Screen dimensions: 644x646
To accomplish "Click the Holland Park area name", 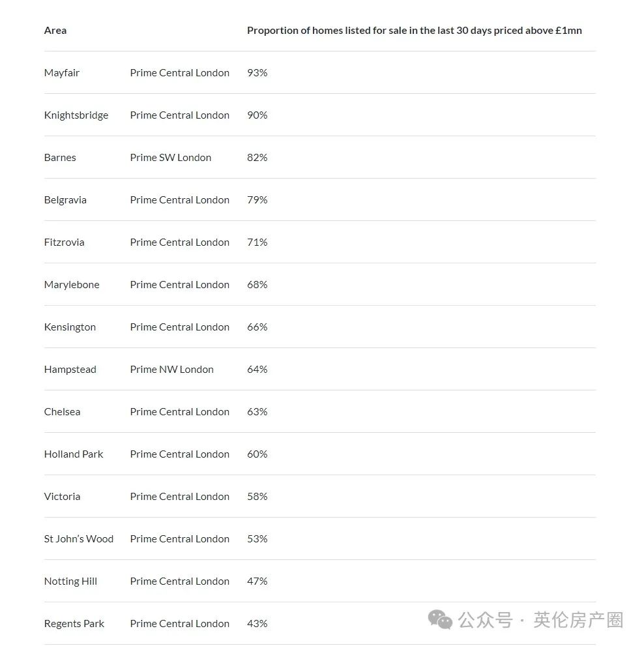I will click(x=74, y=454).
